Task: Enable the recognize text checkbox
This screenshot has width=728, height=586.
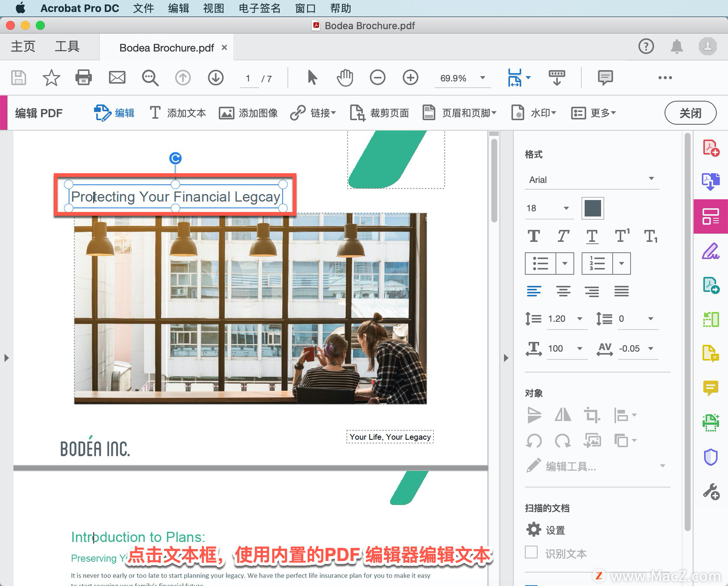Action: click(531, 552)
